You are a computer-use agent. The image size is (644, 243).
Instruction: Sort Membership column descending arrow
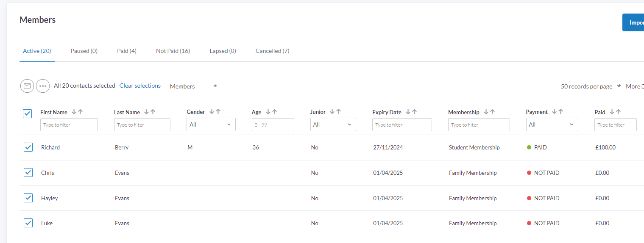pos(486,112)
